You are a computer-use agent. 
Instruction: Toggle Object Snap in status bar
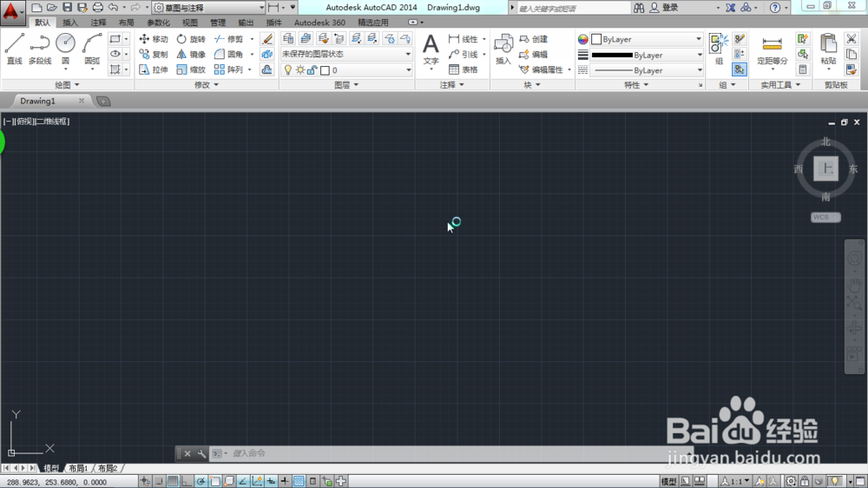214,481
